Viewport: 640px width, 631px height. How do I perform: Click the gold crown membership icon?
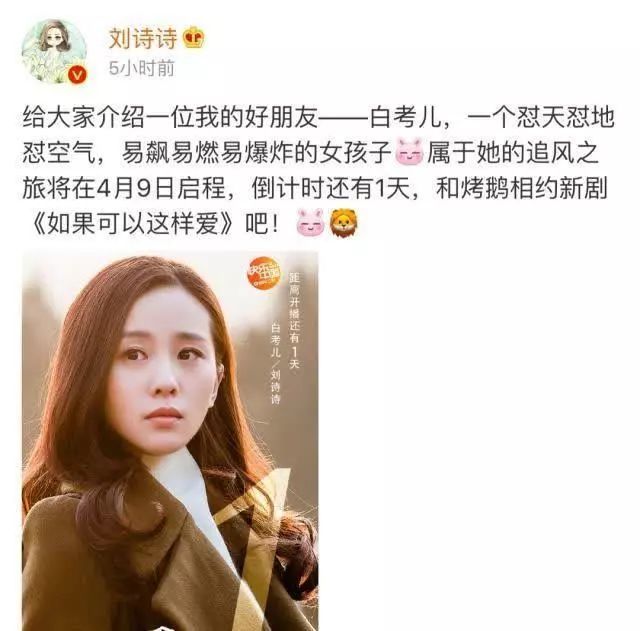click(194, 38)
